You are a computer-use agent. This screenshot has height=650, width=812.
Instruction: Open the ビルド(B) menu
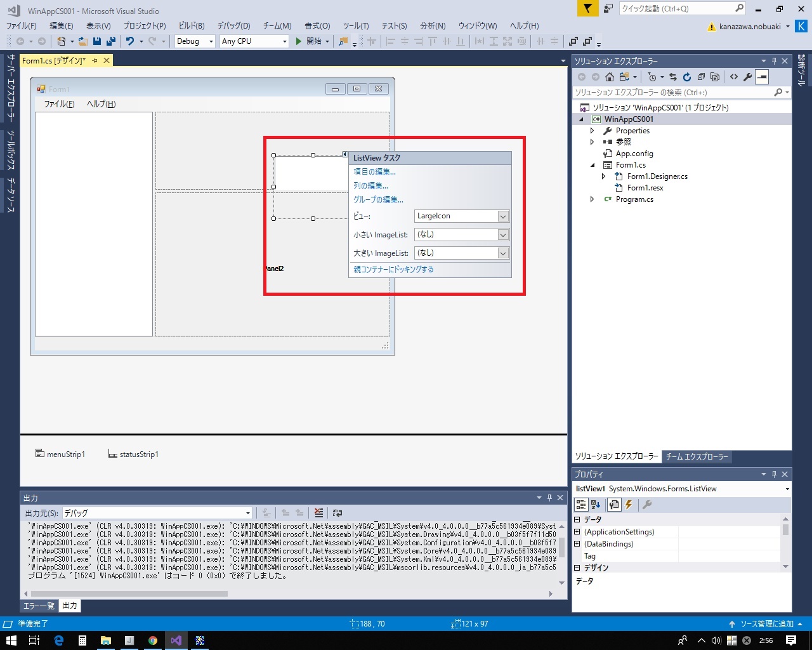click(192, 25)
